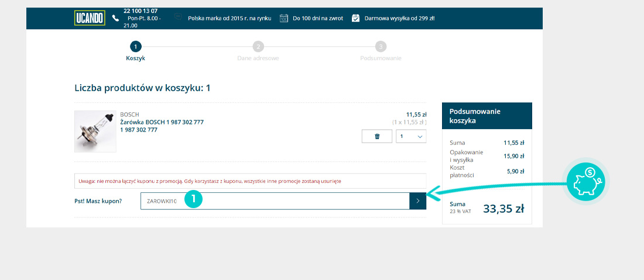Click the calendar icon for 100-day returns
Image resolution: width=644 pixels, height=280 pixels.
(284, 18)
